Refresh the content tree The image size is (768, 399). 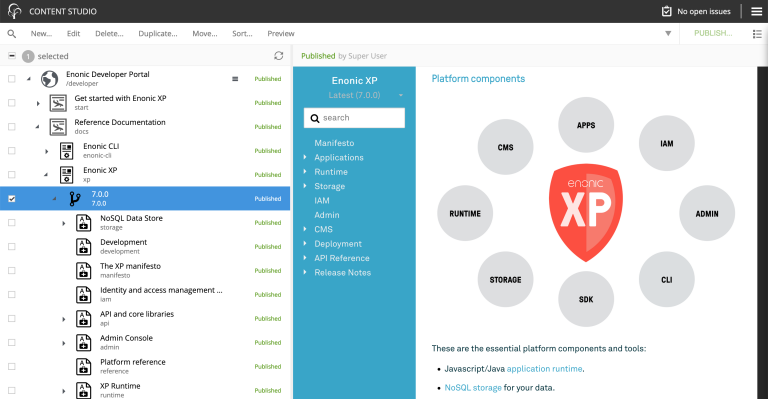tap(279, 56)
